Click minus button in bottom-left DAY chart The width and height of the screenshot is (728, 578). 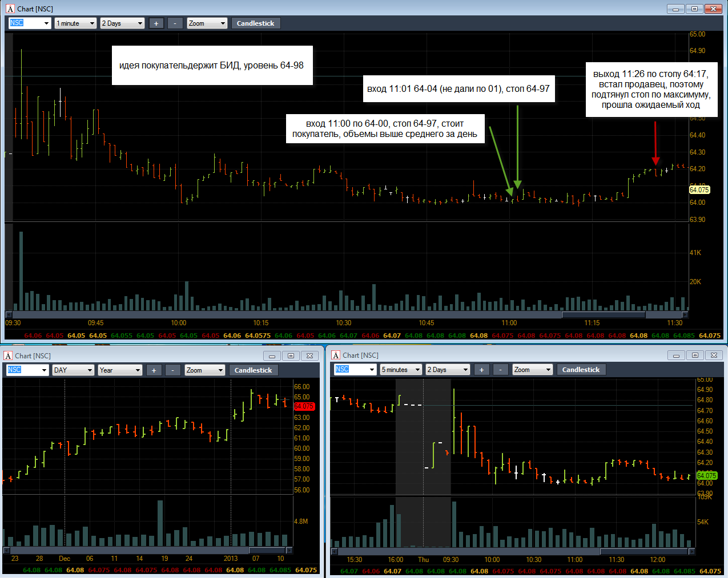pyautogui.click(x=173, y=370)
